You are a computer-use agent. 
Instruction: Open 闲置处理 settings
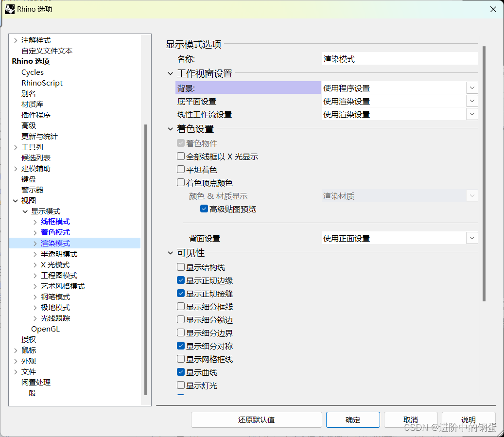[35, 383]
